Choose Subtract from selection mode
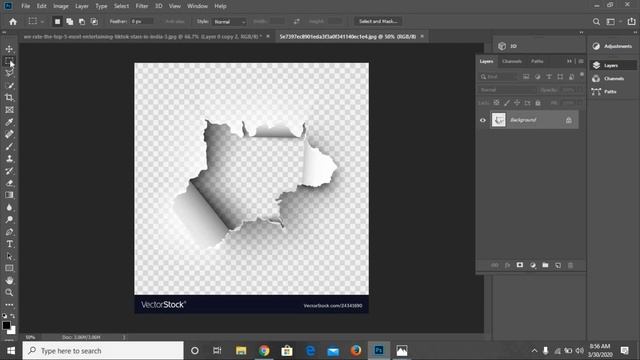This screenshot has height=360, width=640. pos(82,22)
